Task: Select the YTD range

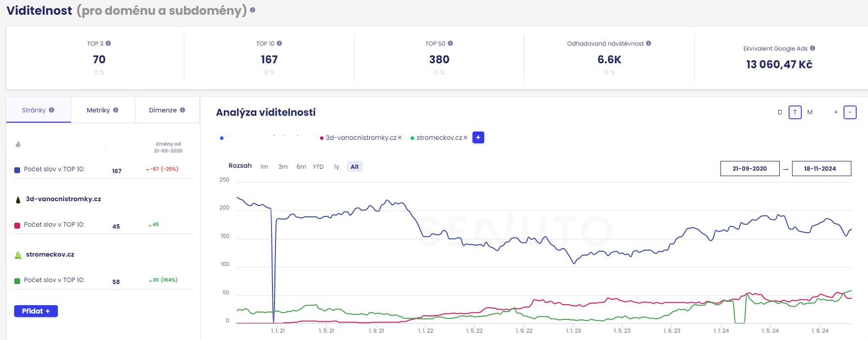Action: (318, 167)
